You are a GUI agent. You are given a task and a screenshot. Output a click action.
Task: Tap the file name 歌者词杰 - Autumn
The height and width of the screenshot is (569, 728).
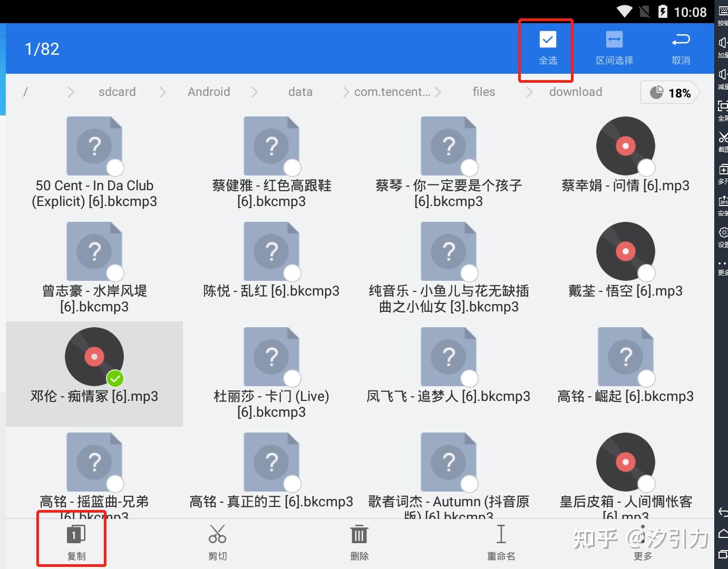449,506
